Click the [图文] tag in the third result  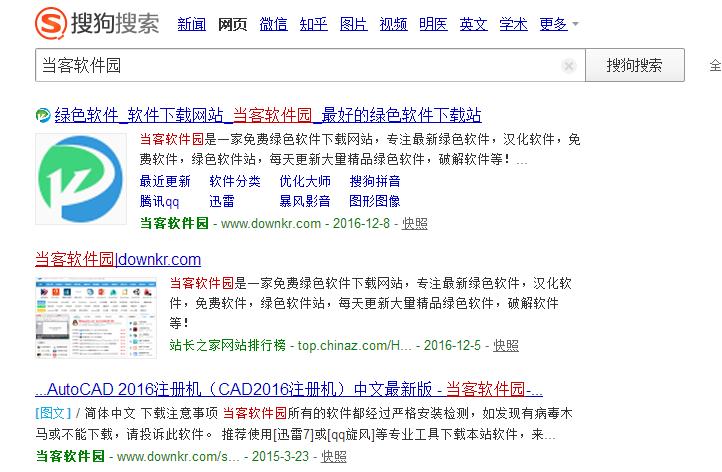click(53, 413)
